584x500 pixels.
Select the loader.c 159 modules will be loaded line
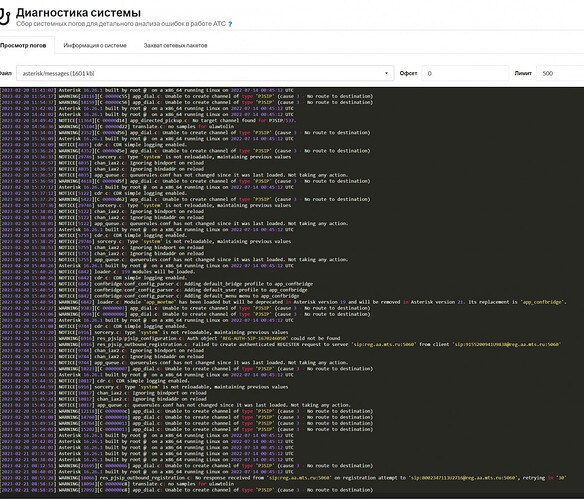(x=98, y=272)
